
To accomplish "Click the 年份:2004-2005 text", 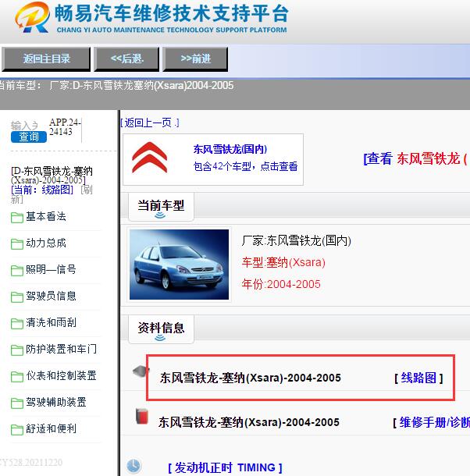I will point(281,284).
